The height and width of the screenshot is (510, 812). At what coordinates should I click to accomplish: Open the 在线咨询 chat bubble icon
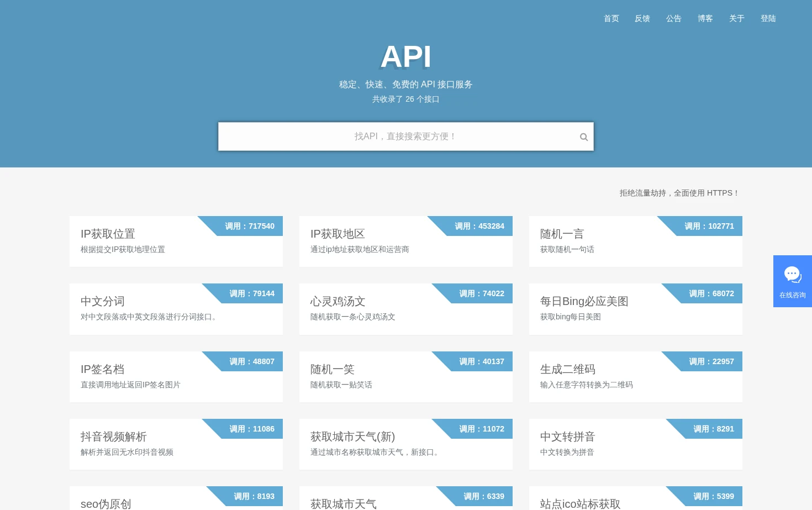click(793, 275)
